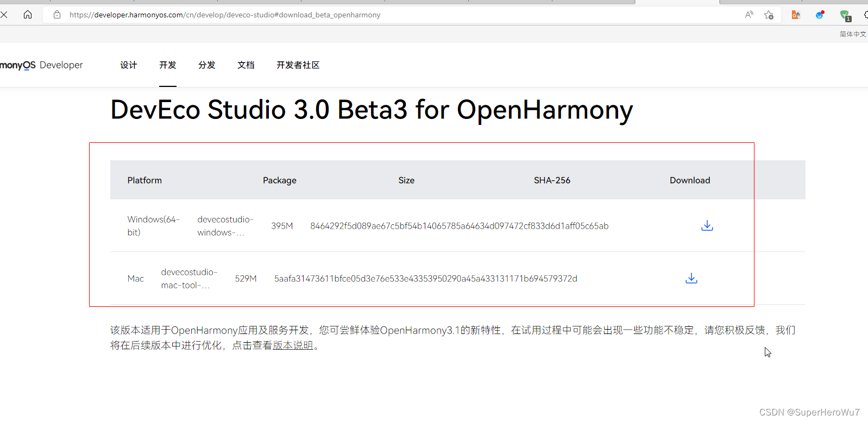
Task: Open the green shield extension
Action: pyautogui.click(x=845, y=15)
